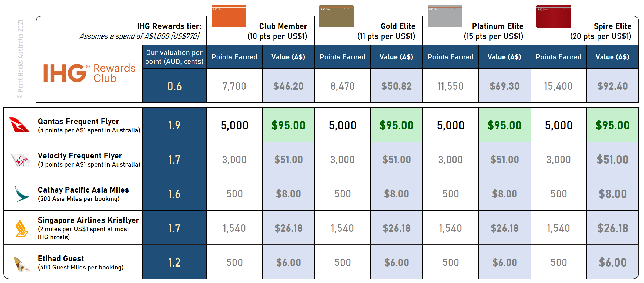
Task: Click the Qantas Frequent Flyer row title
Action: click(78, 121)
